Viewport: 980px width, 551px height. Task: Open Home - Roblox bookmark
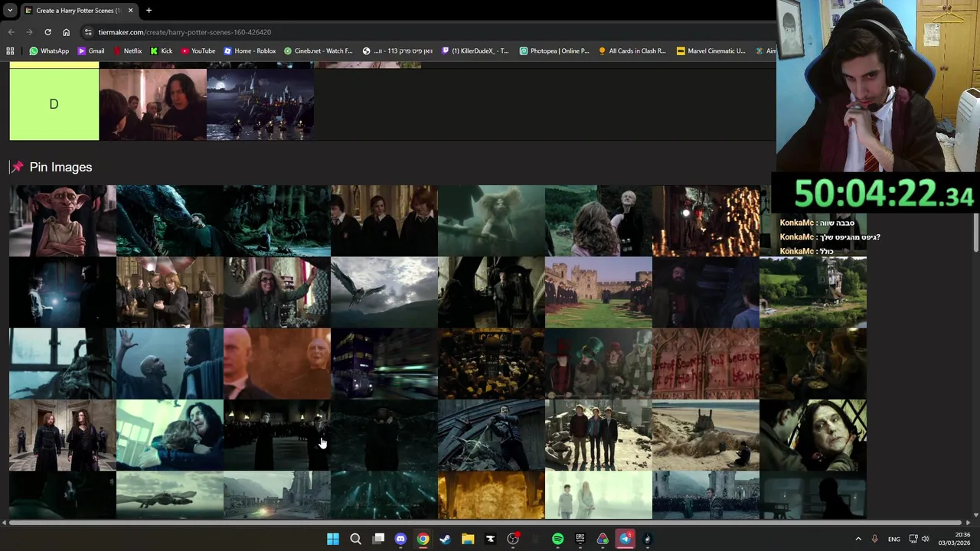(250, 51)
